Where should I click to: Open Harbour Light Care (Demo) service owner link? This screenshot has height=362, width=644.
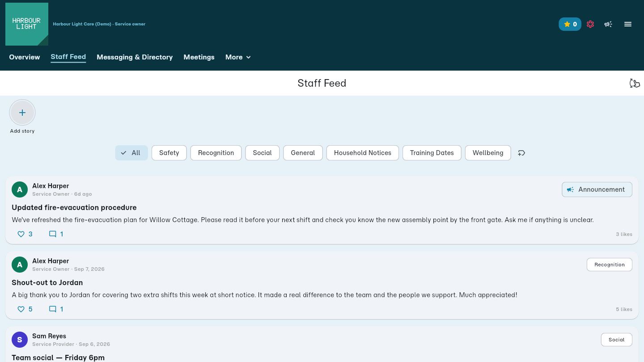coord(99,24)
